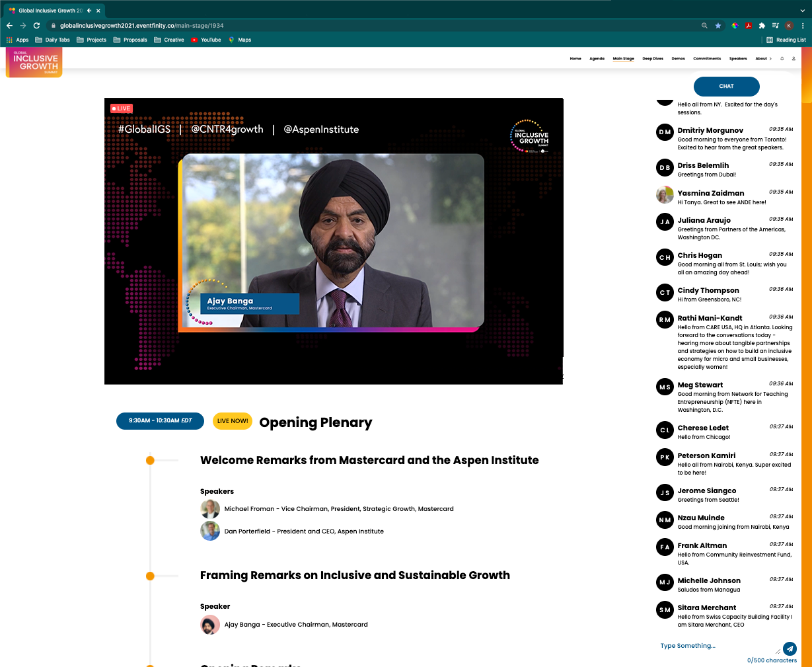
Task: Click the browser address bar URL
Action: [x=141, y=26]
